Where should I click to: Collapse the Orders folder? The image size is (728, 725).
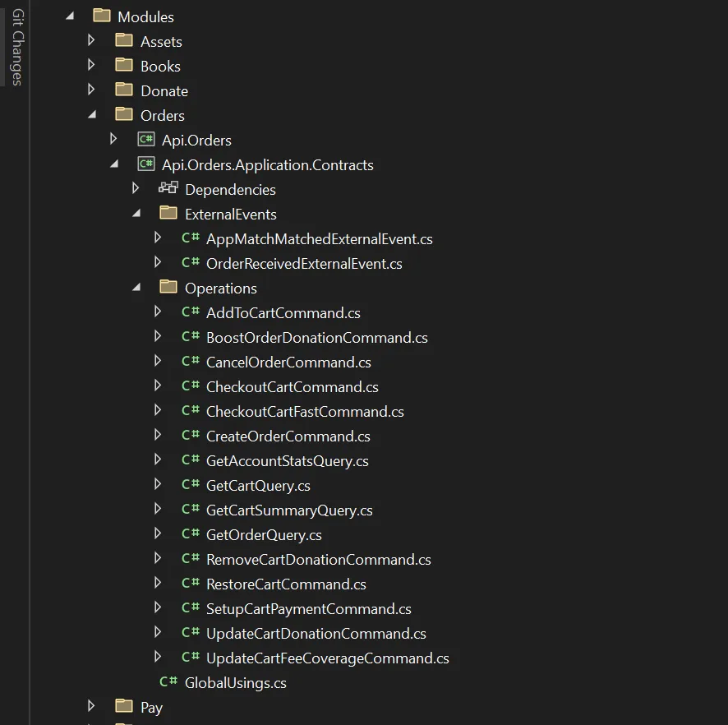click(90, 114)
